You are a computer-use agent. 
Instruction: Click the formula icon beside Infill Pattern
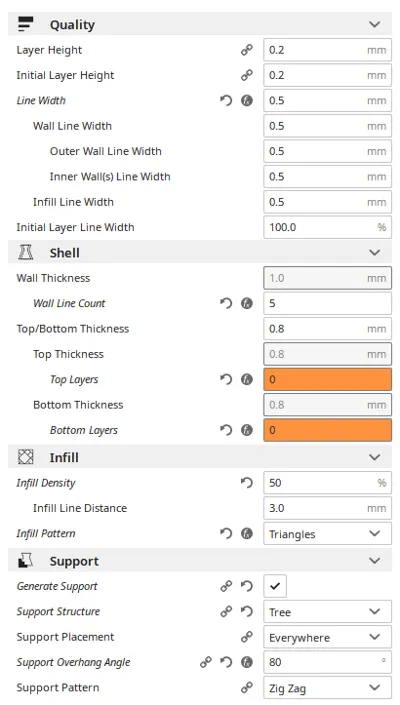tap(247, 534)
